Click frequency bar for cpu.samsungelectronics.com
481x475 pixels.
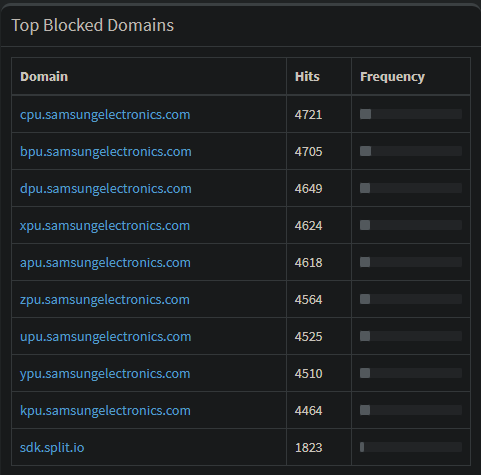(411, 114)
